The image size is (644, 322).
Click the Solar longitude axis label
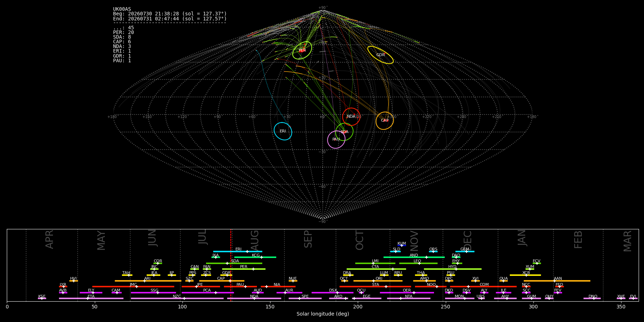click(x=323, y=314)
